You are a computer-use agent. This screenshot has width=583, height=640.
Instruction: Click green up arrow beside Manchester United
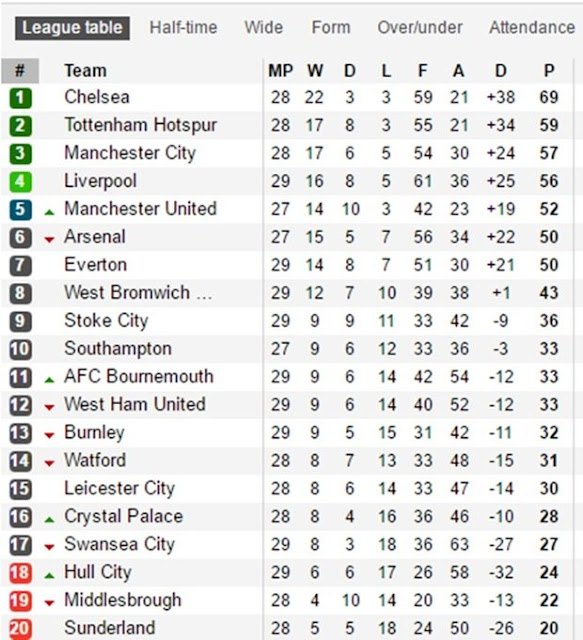pos(49,212)
